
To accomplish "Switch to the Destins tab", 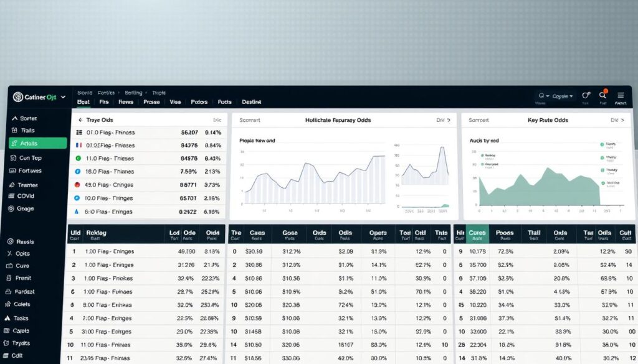I will click(x=252, y=102).
